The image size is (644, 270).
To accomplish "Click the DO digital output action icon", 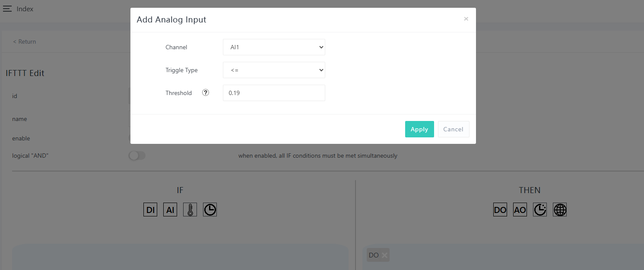I will coord(500,210).
